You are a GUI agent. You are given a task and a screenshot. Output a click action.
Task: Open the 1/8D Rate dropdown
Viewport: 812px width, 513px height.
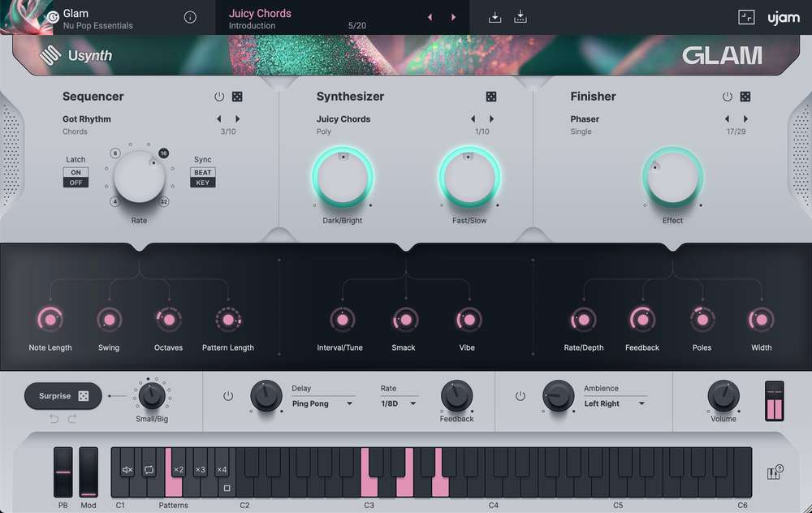click(x=398, y=403)
